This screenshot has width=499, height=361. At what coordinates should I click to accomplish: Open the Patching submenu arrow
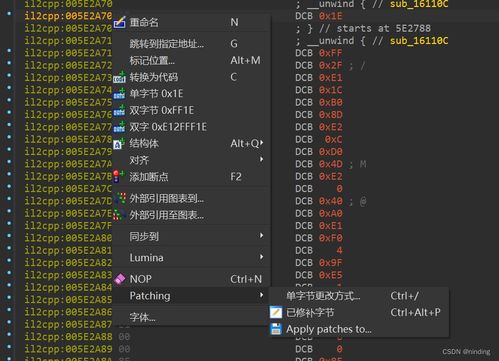(x=262, y=295)
